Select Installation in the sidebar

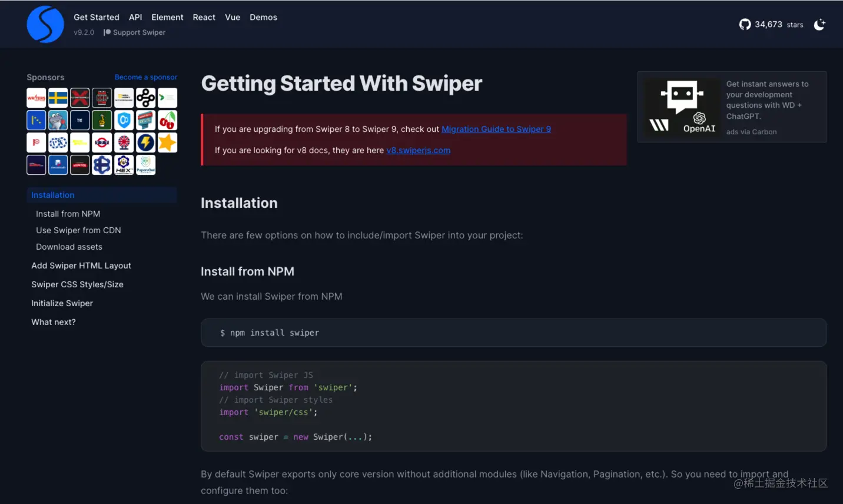click(x=102, y=195)
